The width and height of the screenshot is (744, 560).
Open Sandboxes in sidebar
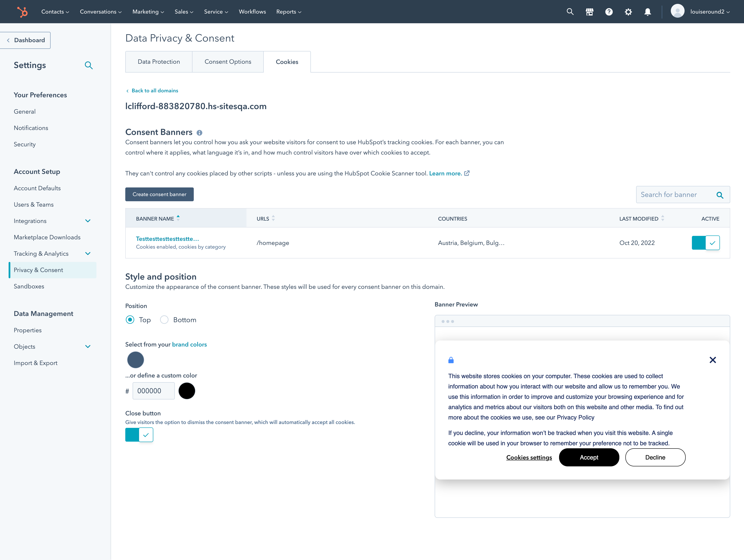[29, 286]
